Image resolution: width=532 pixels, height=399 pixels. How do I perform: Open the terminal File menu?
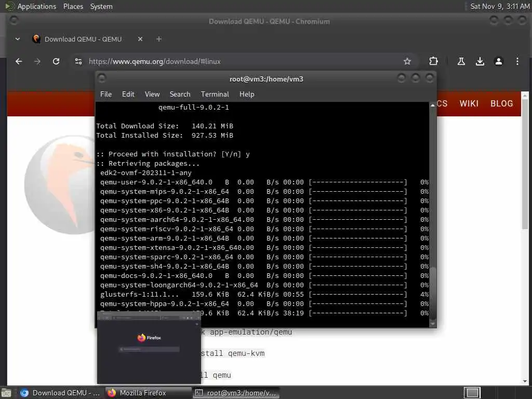coord(106,95)
